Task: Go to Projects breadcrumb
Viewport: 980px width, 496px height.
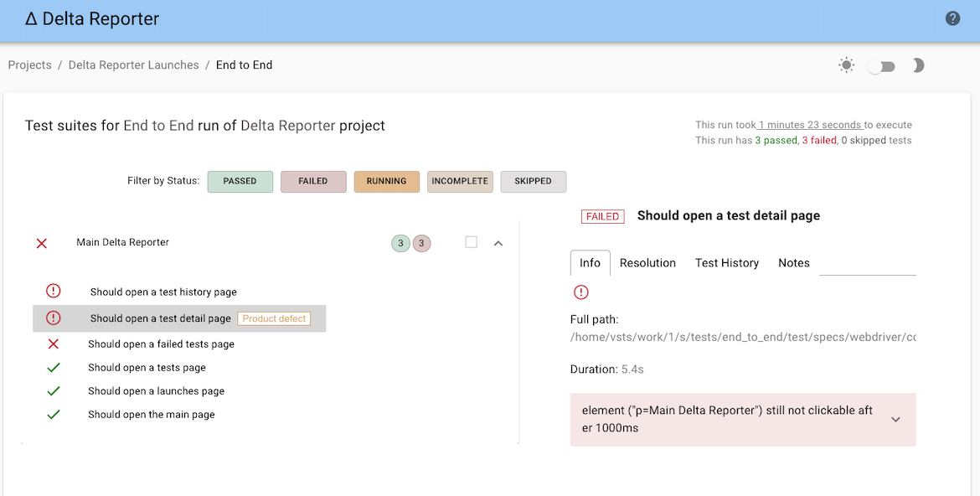Action: (x=30, y=65)
